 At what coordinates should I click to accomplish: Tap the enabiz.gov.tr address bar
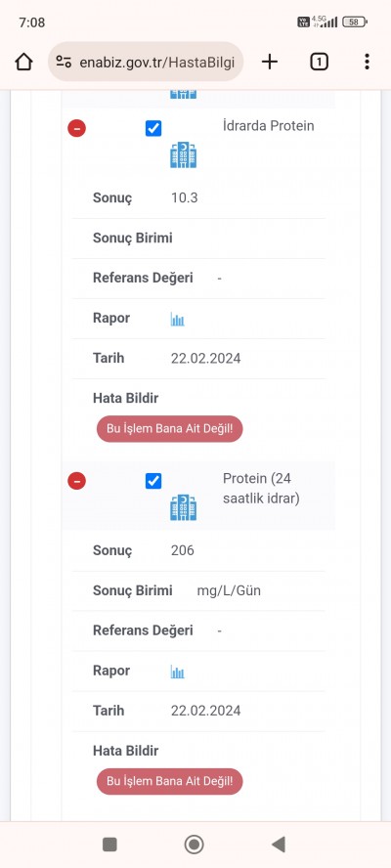(x=146, y=62)
